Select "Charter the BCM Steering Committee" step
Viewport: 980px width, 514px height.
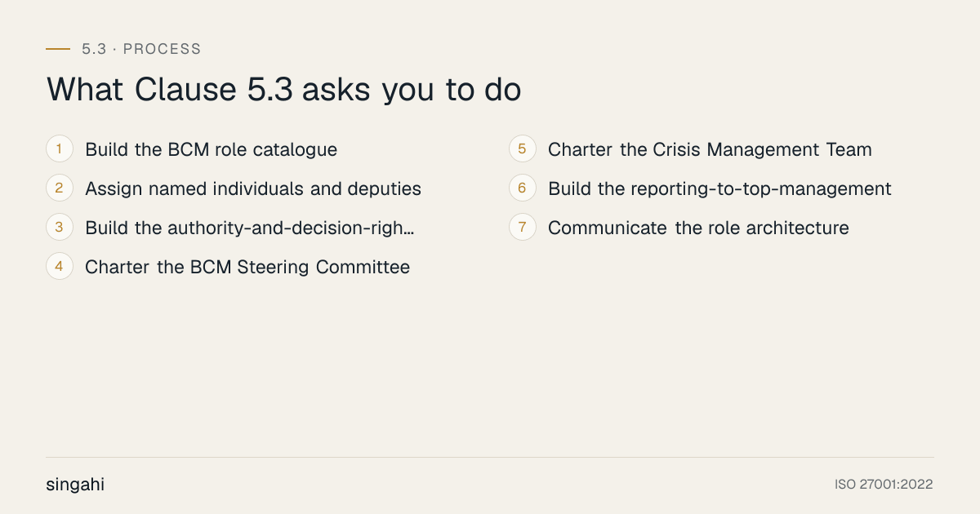[x=247, y=267]
